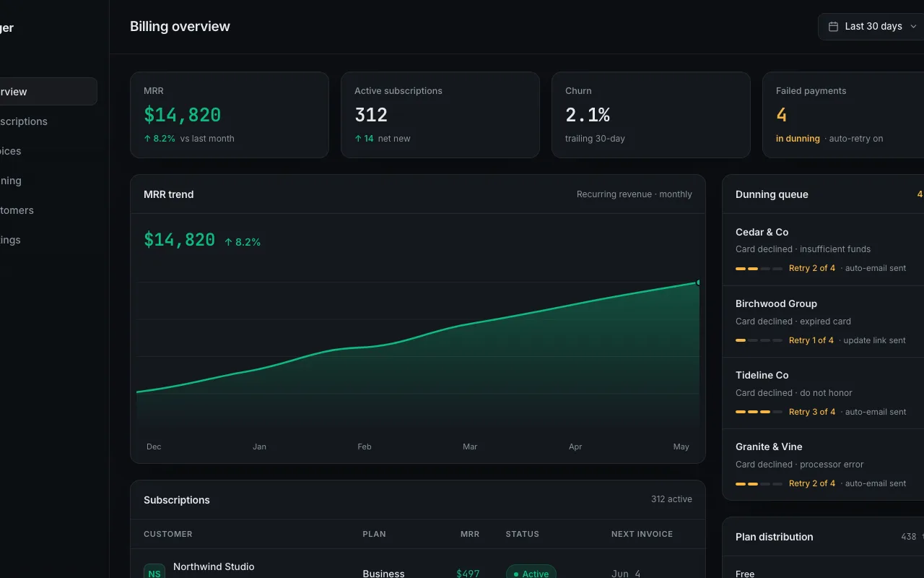This screenshot has height=578, width=924.
Task: Click the Plan distribution heading
Action: [x=774, y=537]
